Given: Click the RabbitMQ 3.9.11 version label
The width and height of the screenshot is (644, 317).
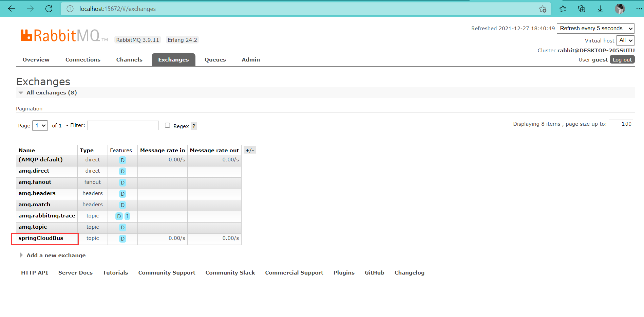Looking at the screenshot, I should [x=137, y=40].
